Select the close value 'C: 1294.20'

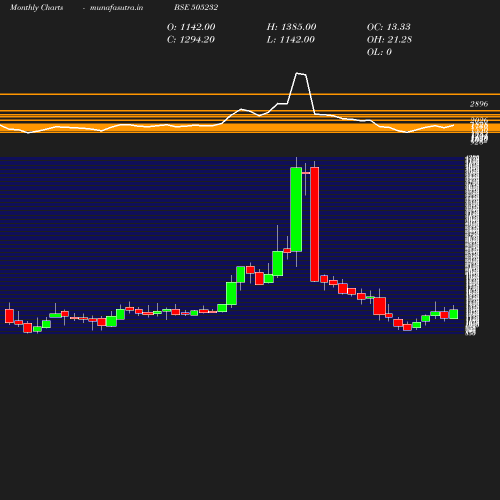click(191, 39)
